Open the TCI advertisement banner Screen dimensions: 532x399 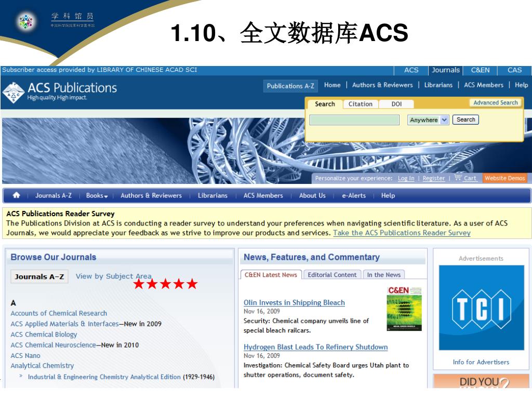481,308
